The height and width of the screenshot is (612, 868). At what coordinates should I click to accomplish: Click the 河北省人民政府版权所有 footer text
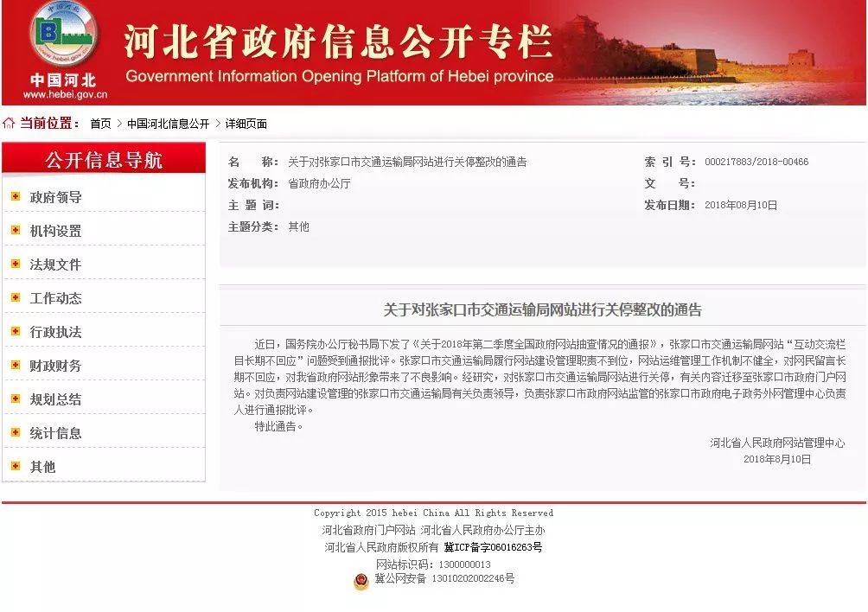381,547
